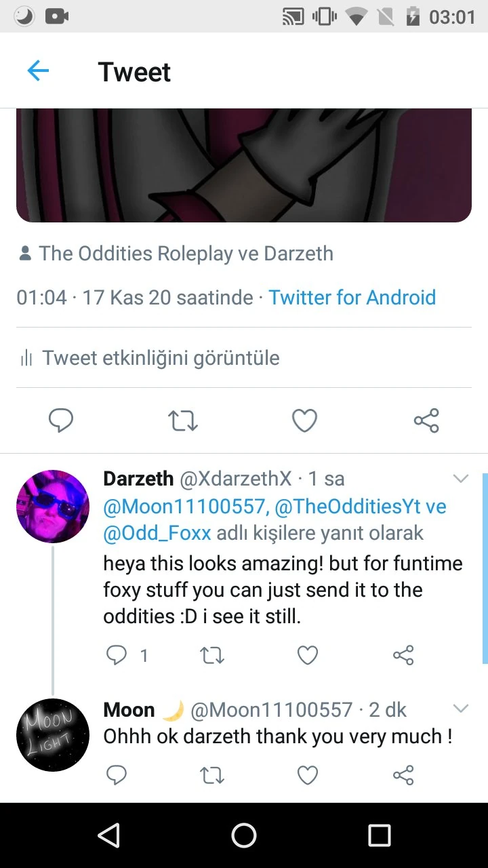Expand options for Moon's reply
Screen dimensions: 488x868
click(x=461, y=708)
